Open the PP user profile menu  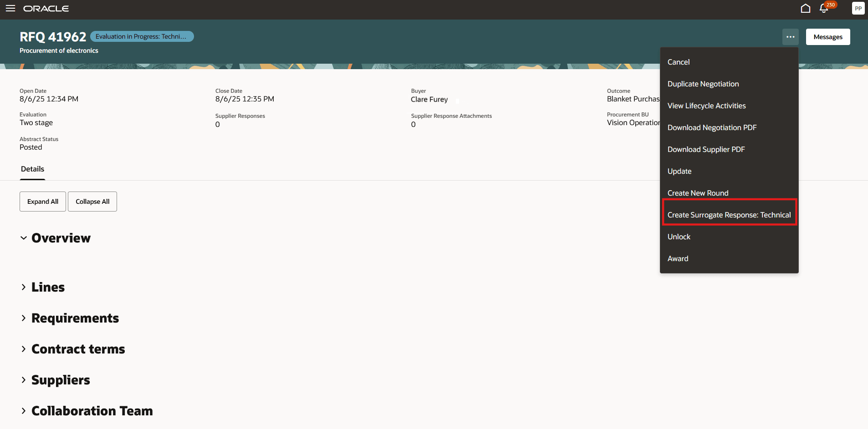(858, 8)
